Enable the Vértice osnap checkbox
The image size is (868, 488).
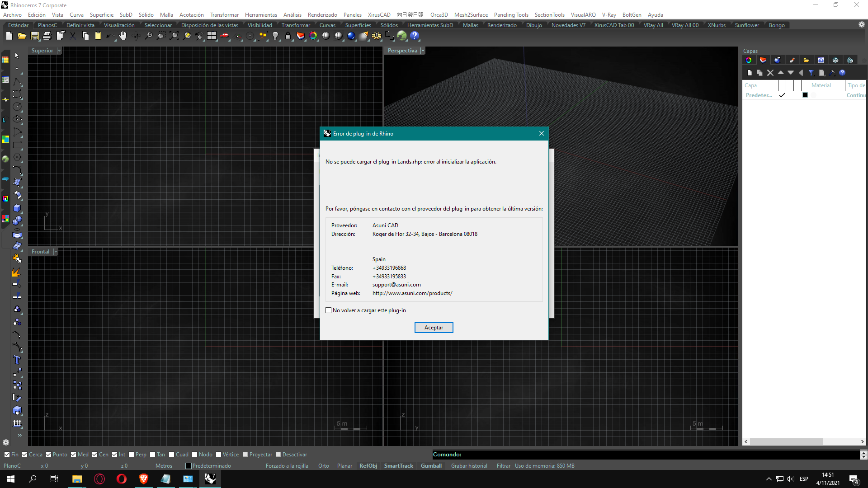(x=218, y=455)
